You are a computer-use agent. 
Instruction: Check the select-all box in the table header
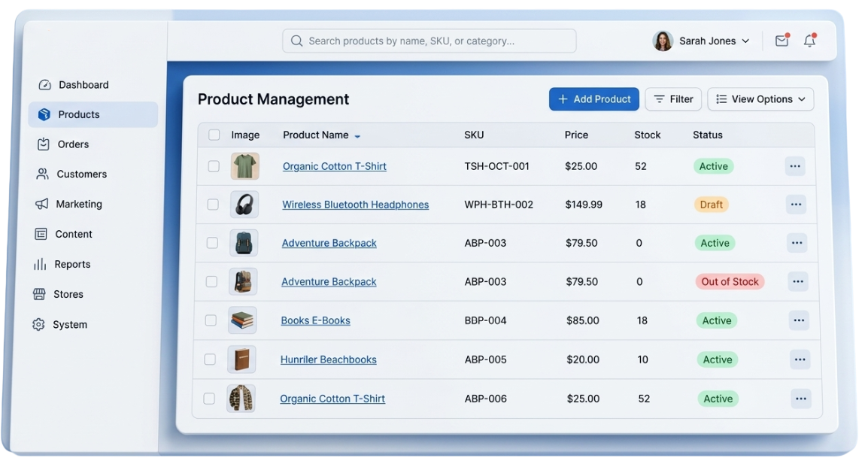(213, 134)
